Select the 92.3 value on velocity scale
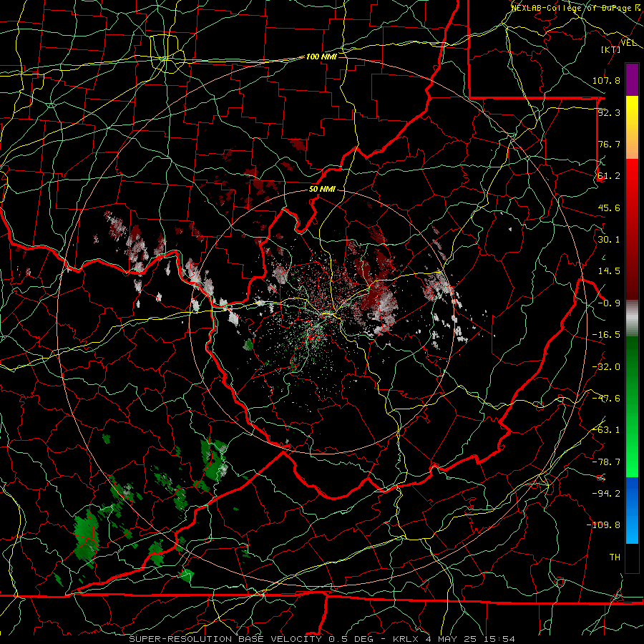644x644 pixels. 609,112
